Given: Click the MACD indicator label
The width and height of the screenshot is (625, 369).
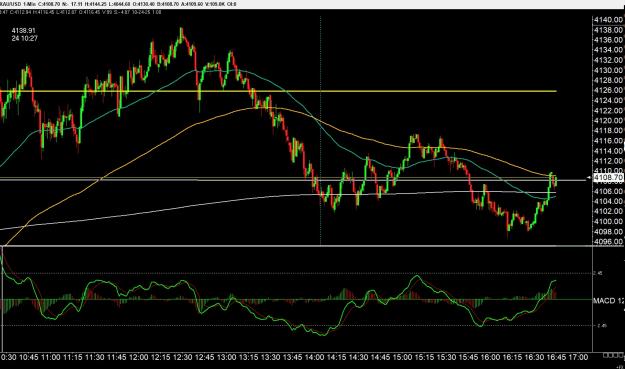Looking at the screenshot, I should (609, 301).
